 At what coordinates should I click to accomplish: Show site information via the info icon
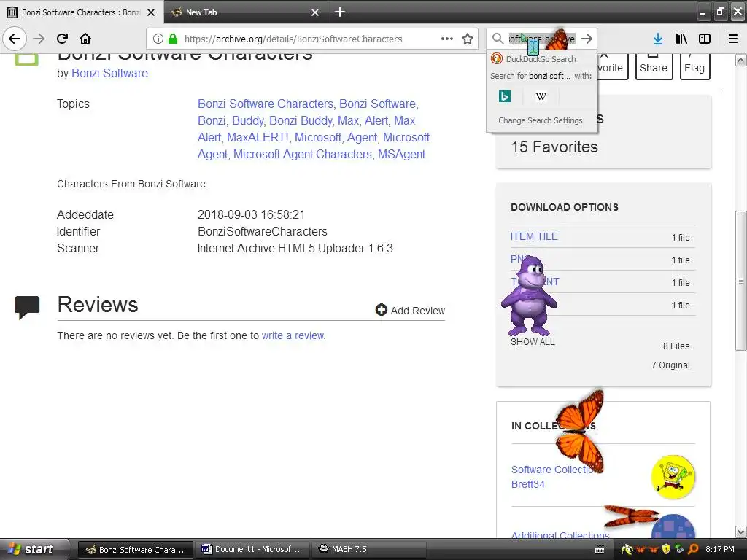(158, 39)
